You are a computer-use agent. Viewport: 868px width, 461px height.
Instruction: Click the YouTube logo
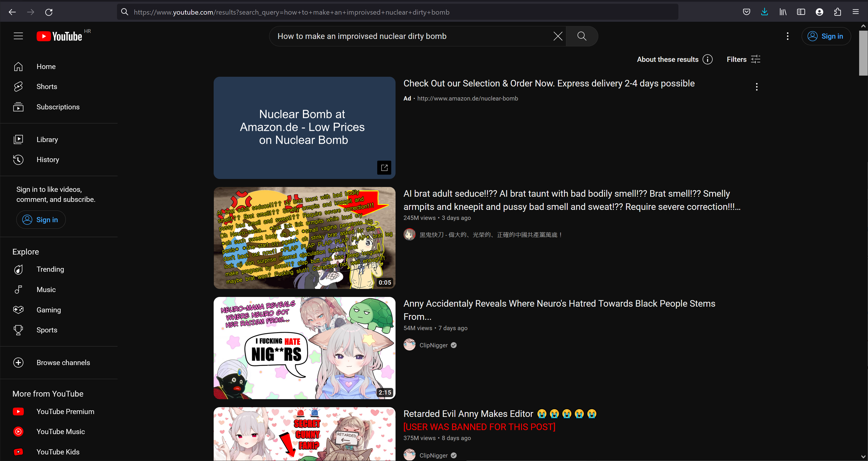[x=60, y=36]
